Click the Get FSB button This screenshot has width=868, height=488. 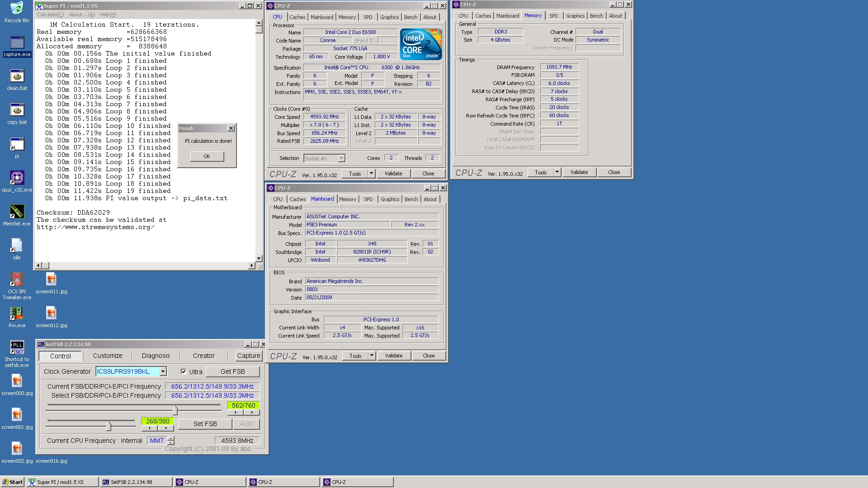click(233, 371)
